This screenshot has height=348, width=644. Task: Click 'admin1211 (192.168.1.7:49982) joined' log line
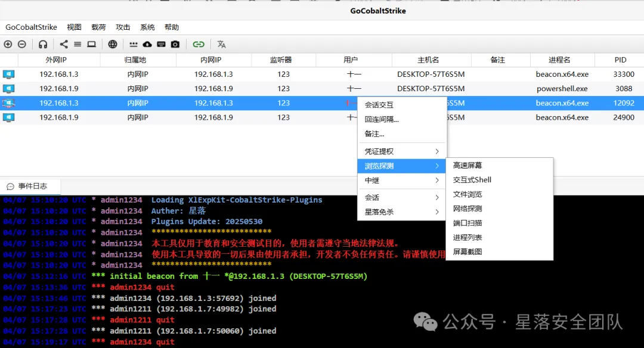tap(140, 309)
